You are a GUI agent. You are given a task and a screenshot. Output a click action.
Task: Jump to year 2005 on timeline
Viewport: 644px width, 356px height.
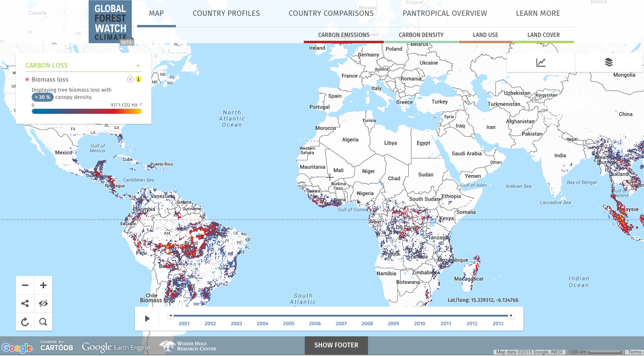(288, 323)
